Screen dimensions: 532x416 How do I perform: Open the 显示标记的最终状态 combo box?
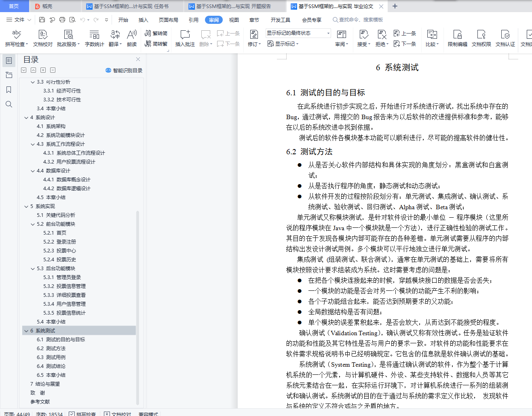(x=298, y=33)
